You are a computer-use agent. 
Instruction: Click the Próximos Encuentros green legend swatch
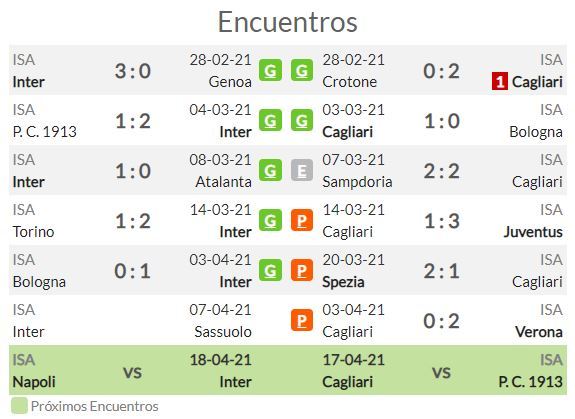[19, 406]
